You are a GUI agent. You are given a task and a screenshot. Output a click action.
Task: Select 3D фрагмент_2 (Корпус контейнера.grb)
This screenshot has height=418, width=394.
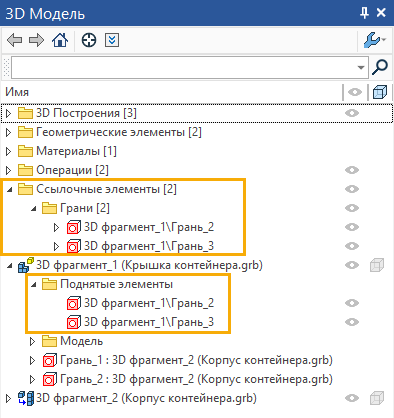click(146, 398)
